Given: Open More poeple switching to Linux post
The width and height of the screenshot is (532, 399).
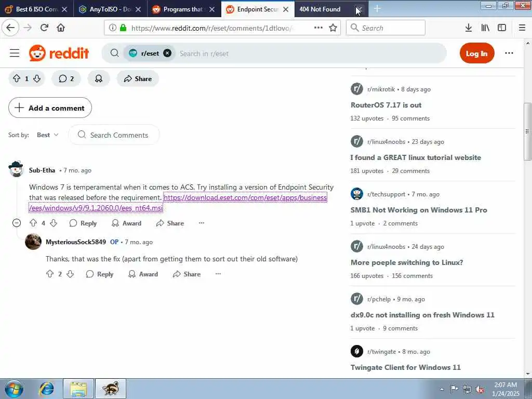Looking at the screenshot, I should (x=407, y=262).
